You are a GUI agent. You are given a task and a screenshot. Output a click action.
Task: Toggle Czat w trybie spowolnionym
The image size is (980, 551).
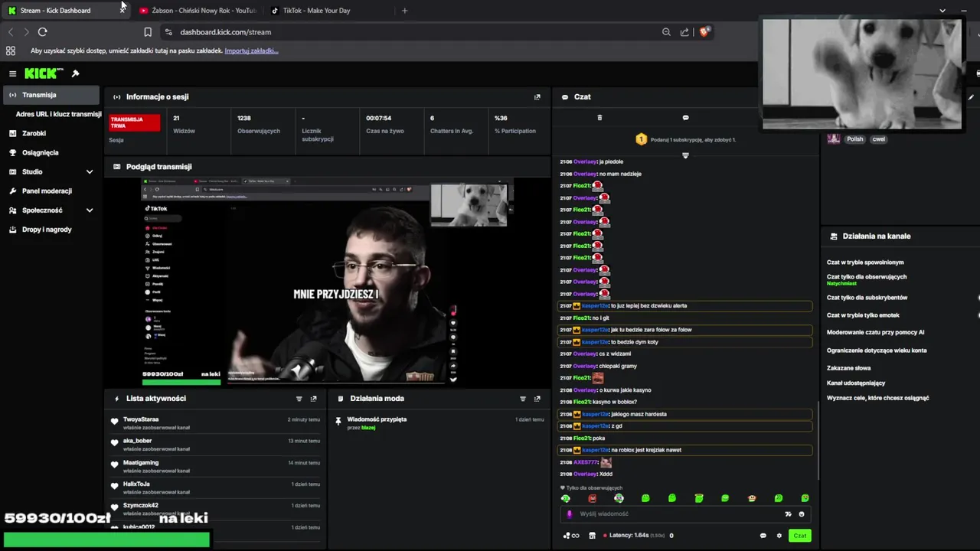[865, 262]
